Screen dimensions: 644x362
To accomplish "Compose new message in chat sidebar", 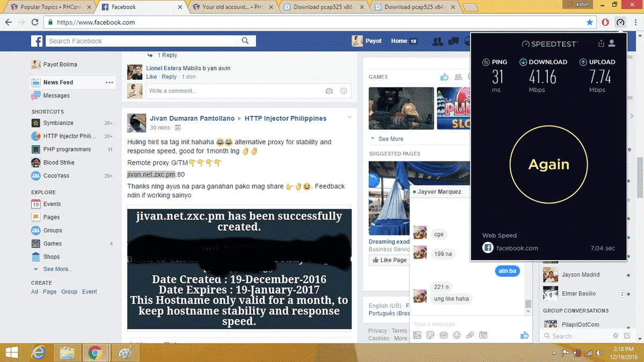I will click(x=627, y=336).
